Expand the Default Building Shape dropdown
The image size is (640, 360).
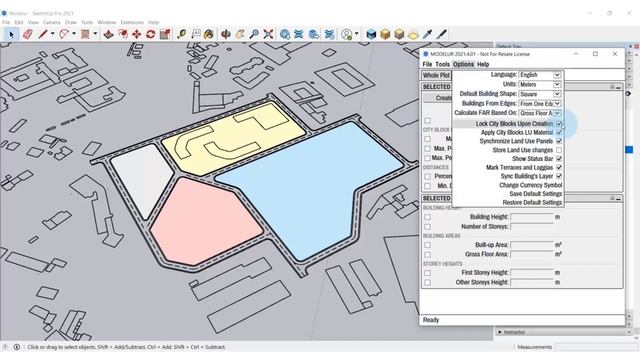pos(540,94)
